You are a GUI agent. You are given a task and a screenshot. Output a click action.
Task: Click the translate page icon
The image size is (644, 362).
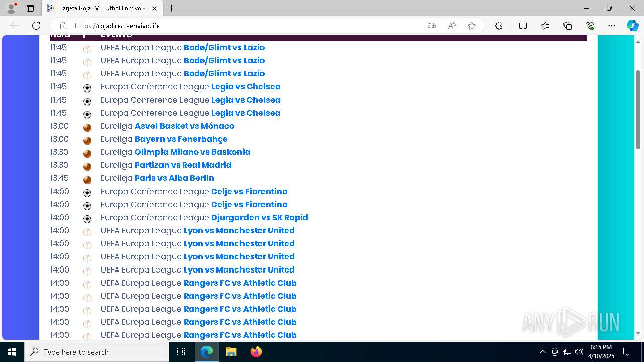pos(432,26)
